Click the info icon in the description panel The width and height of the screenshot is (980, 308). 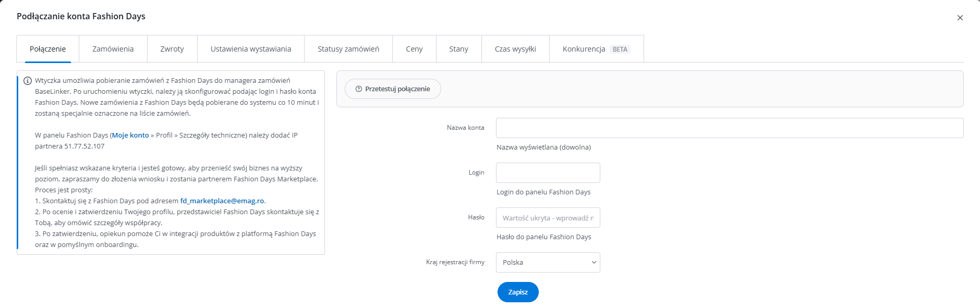tap(28, 81)
